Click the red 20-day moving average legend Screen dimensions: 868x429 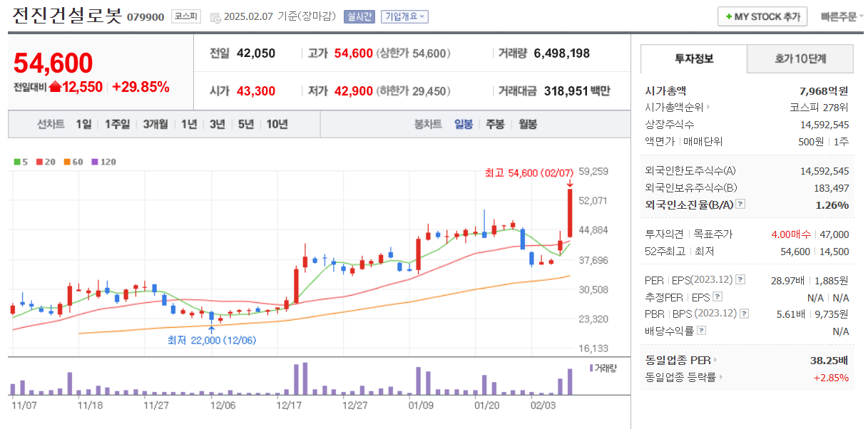(x=46, y=162)
